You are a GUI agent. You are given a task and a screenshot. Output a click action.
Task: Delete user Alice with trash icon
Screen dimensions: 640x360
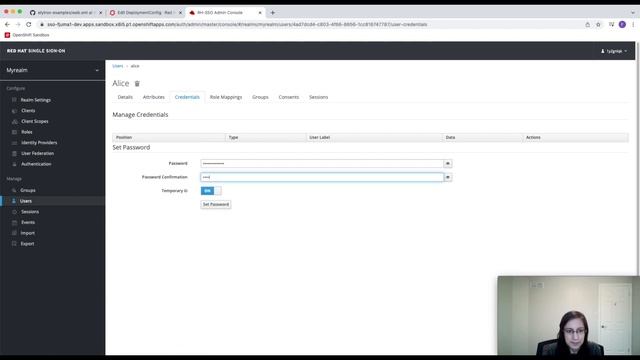pyautogui.click(x=137, y=84)
